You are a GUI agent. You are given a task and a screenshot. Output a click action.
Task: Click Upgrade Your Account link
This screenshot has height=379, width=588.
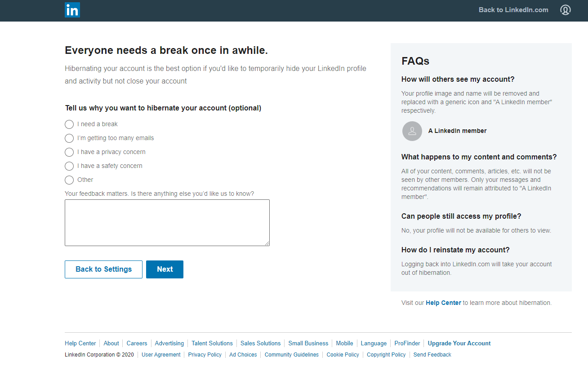click(459, 343)
